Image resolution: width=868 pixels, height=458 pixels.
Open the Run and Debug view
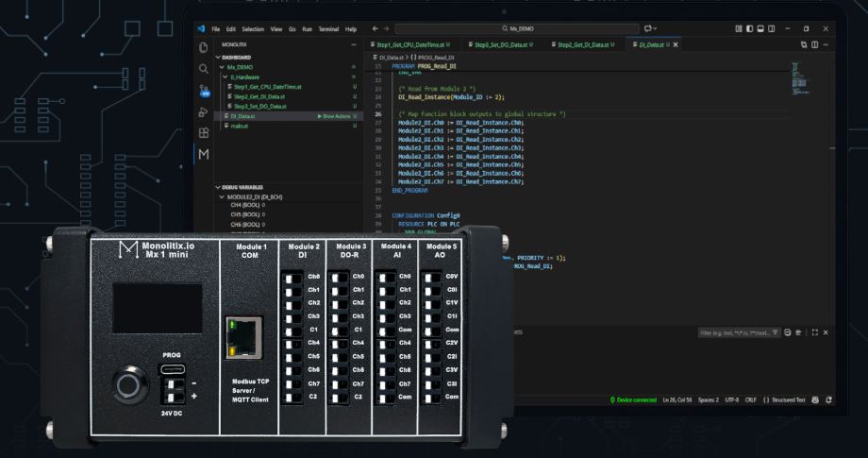(x=203, y=111)
